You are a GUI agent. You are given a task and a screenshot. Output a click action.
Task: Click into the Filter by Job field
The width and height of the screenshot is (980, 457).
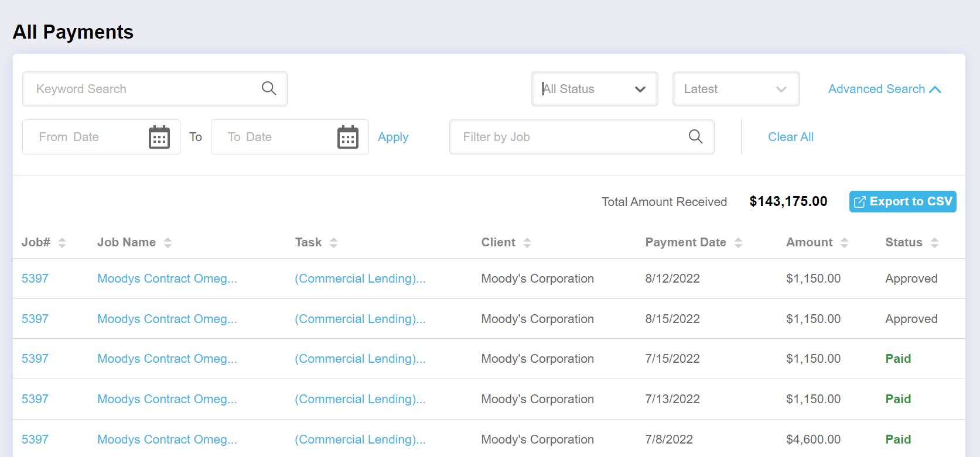568,137
